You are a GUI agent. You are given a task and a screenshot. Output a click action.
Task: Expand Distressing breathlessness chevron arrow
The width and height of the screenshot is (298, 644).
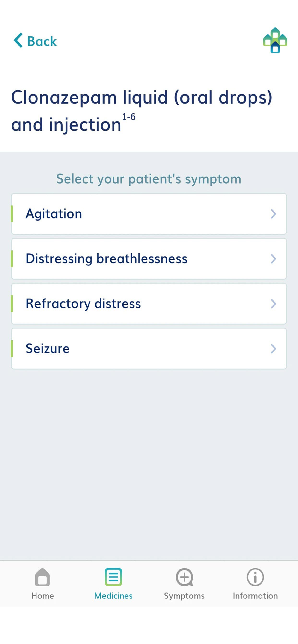(x=274, y=259)
